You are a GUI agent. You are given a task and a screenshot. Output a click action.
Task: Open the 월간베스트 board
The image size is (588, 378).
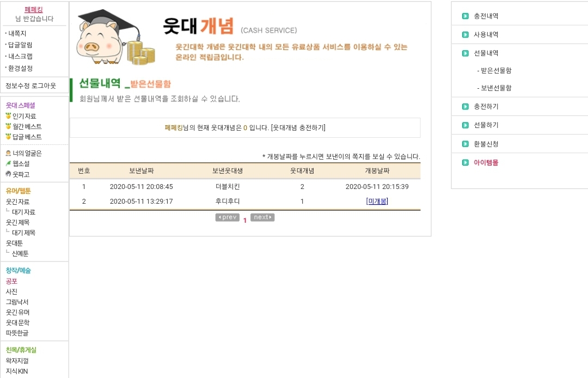click(x=27, y=127)
